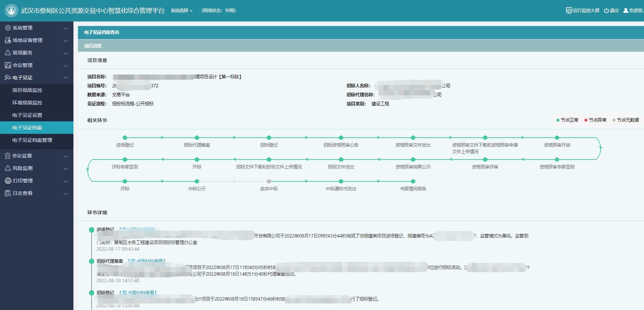
Task: Select 电子见证档案 submenu item
Action: coord(37,128)
